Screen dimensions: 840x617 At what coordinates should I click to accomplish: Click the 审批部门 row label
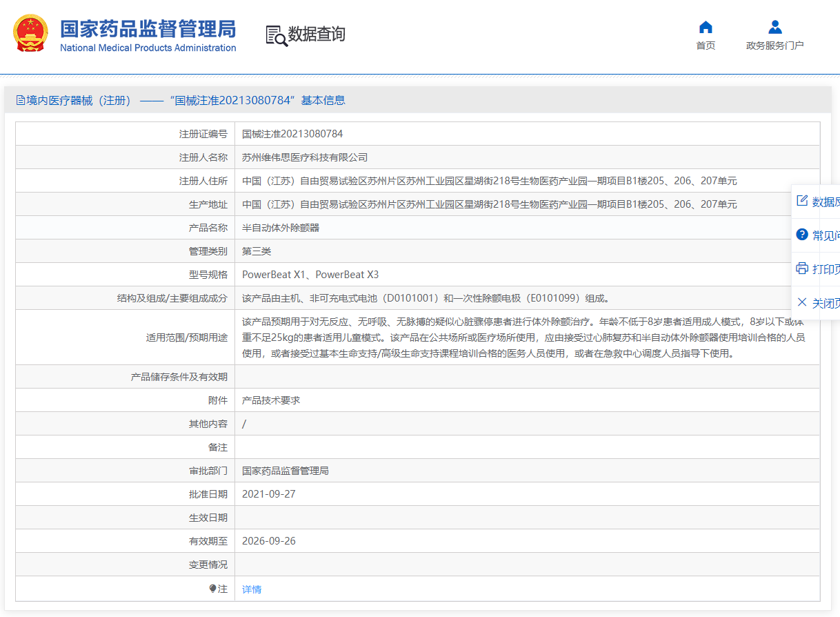[208, 471]
